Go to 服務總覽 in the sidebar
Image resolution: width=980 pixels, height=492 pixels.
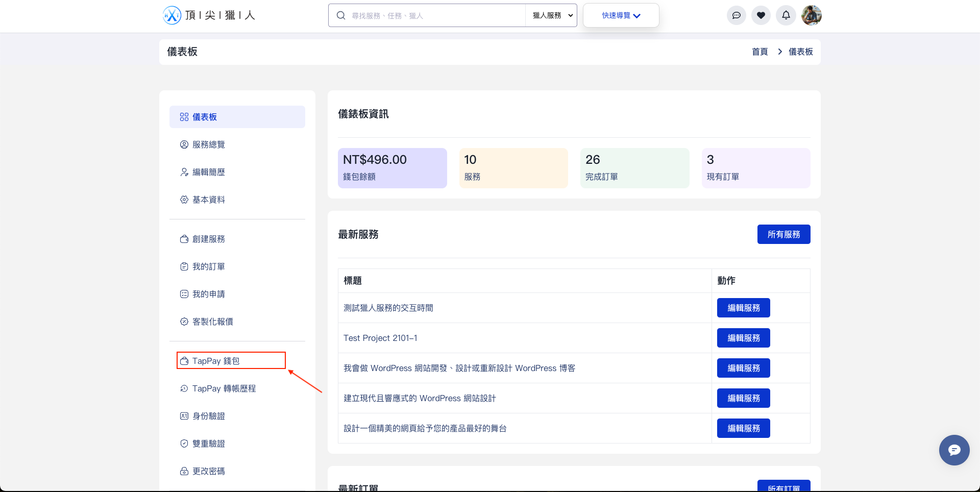[x=208, y=144]
